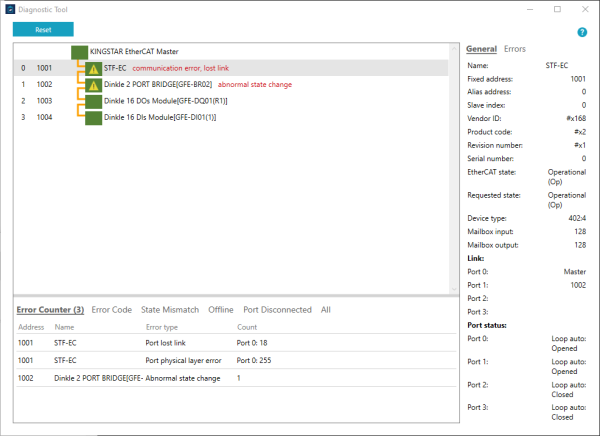
Task: Select the General tab
Action: [x=481, y=48]
